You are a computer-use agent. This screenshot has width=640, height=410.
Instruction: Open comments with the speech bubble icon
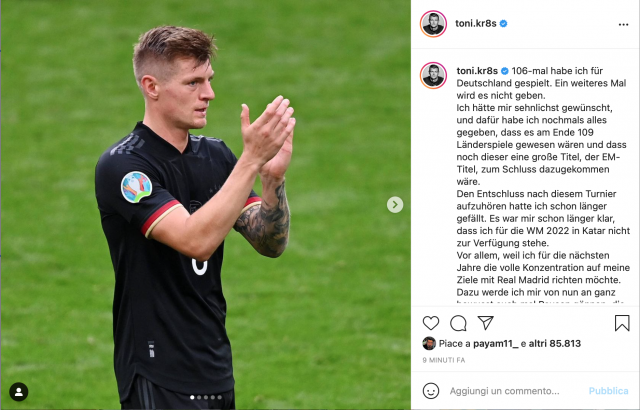458,323
